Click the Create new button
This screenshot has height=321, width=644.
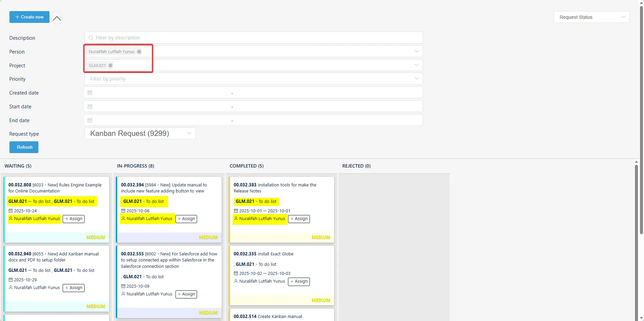(x=29, y=17)
